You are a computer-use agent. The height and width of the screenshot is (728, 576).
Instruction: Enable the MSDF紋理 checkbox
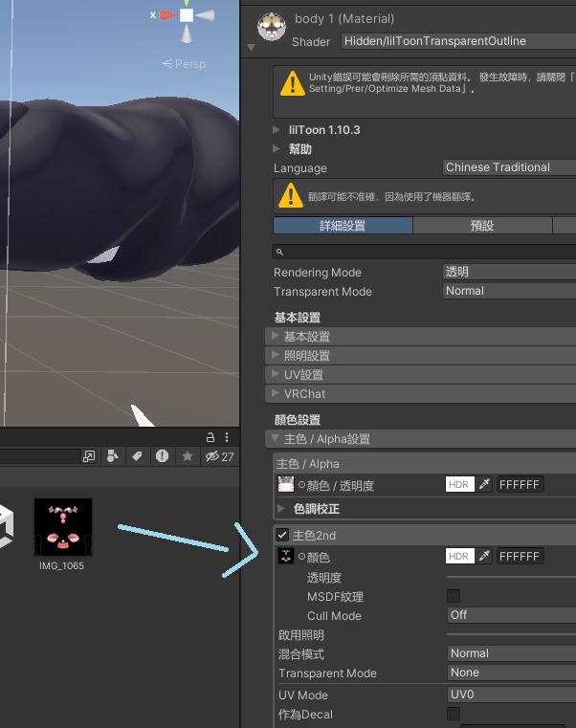pyautogui.click(x=454, y=596)
